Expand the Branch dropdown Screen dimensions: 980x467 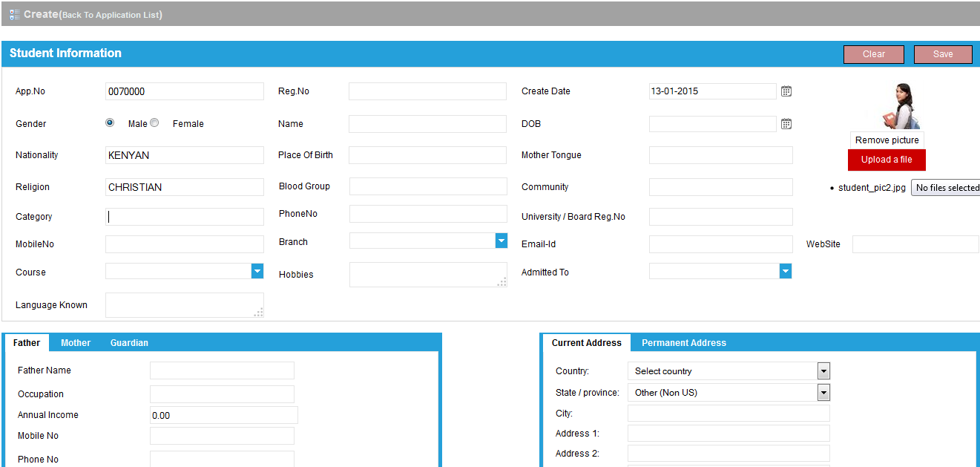pos(501,241)
